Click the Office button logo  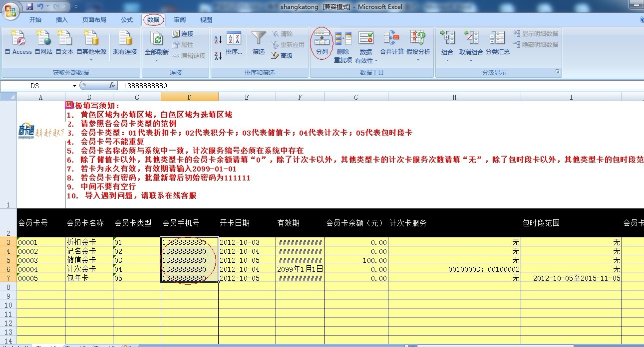(x=10, y=10)
